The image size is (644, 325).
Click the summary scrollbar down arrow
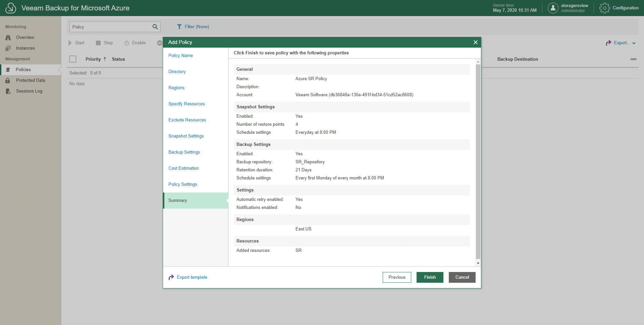pos(478,263)
